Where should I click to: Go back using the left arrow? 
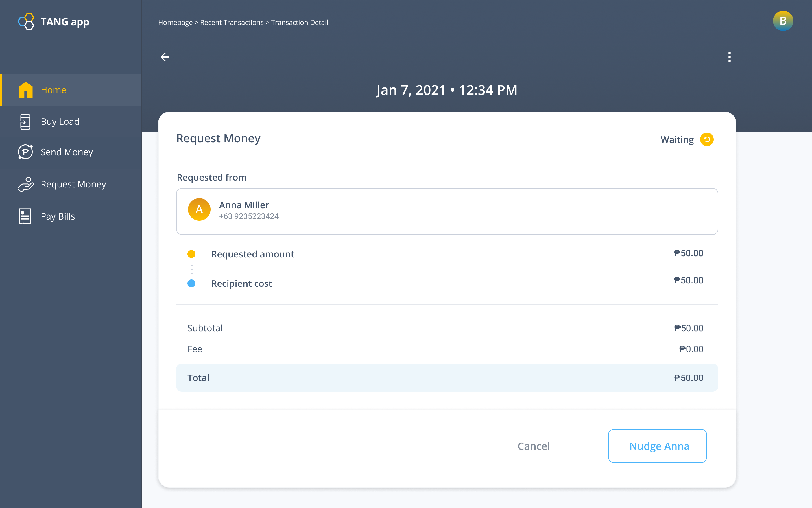point(165,57)
